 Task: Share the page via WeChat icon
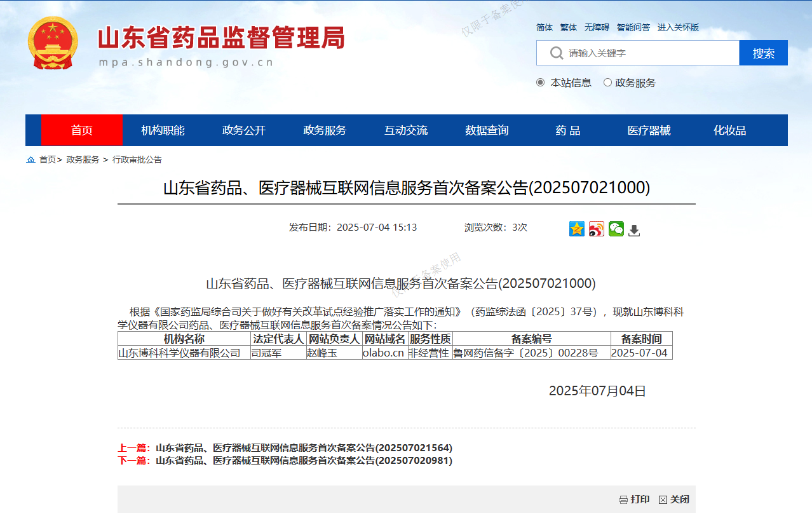coord(616,229)
